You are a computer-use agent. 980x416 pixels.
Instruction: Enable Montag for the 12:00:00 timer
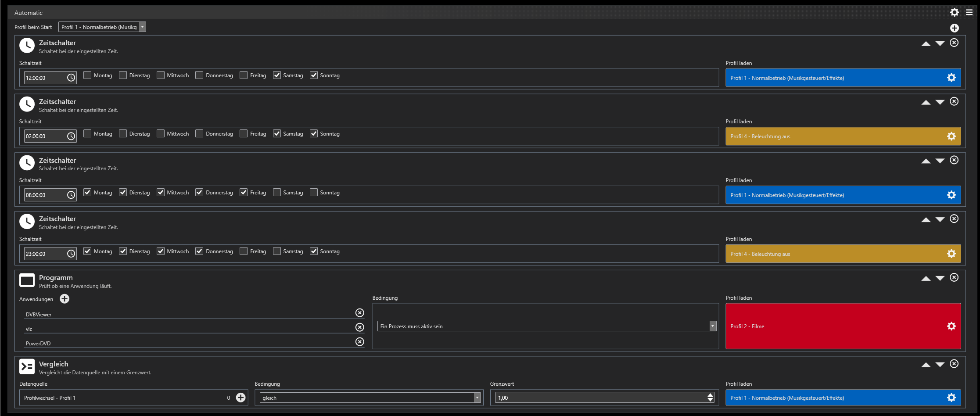tap(88, 75)
